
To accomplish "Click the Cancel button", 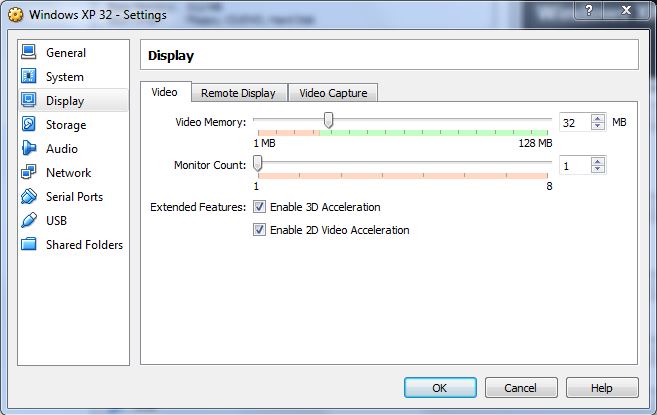I will point(520,388).
